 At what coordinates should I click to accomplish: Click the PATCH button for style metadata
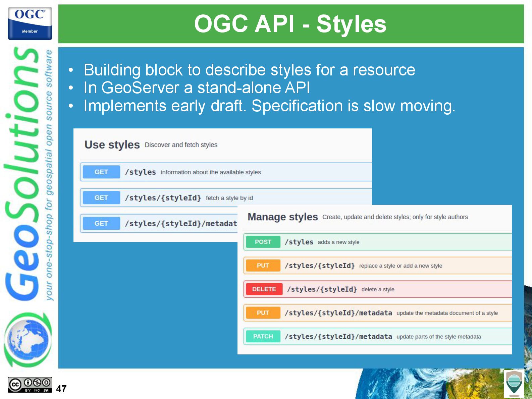(x=263, y=336)
